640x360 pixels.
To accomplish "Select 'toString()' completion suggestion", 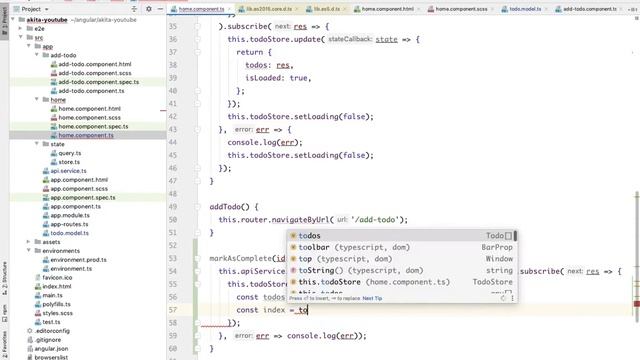I will tap(400, 270).
